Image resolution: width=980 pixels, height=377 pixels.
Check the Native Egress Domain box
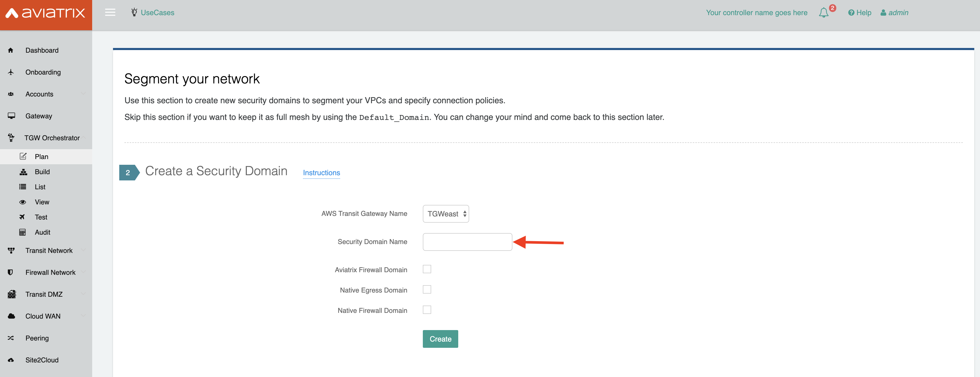(427, 290)
